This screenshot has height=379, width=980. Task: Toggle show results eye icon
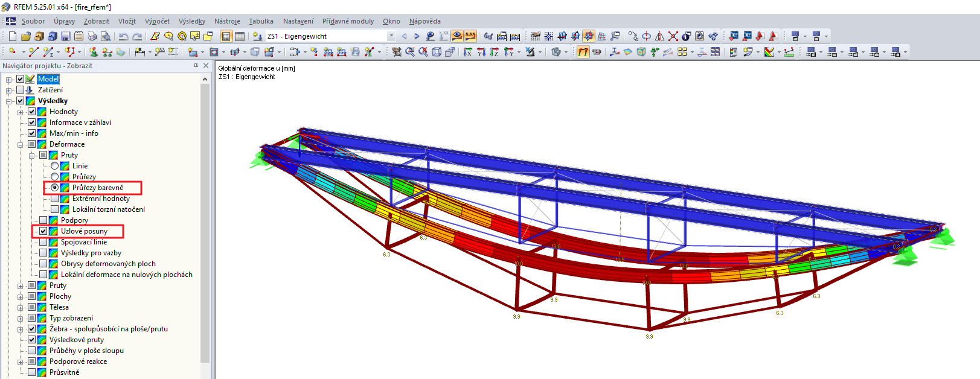coord(457,36)
